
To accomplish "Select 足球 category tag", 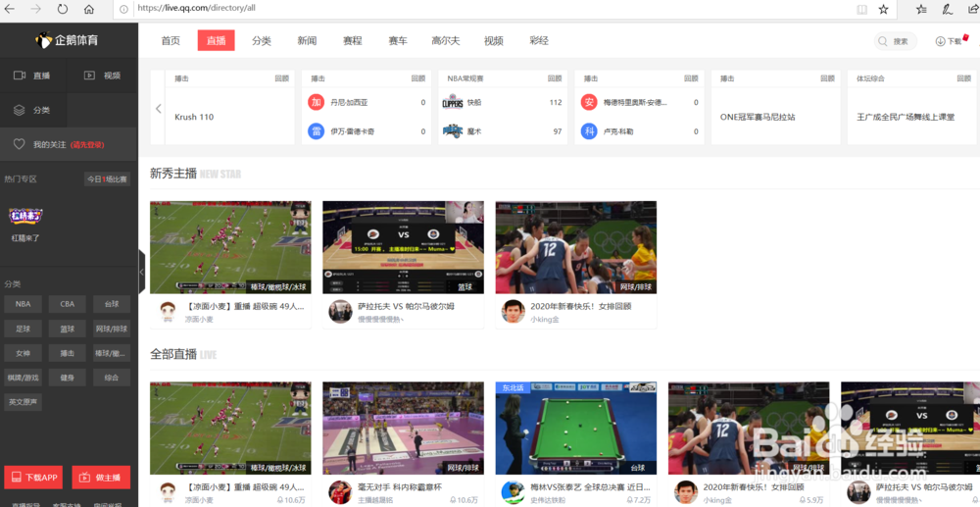I will (24, 329).
